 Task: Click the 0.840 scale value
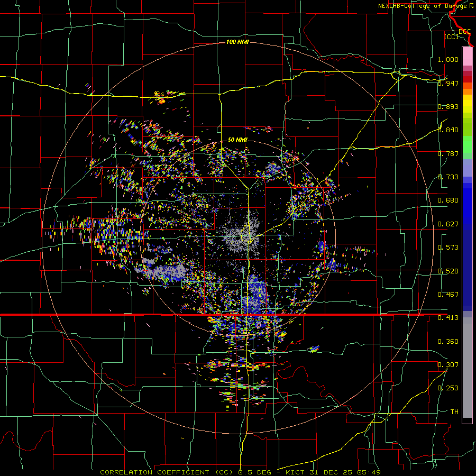pyautogui.click(x=448, y=130)
